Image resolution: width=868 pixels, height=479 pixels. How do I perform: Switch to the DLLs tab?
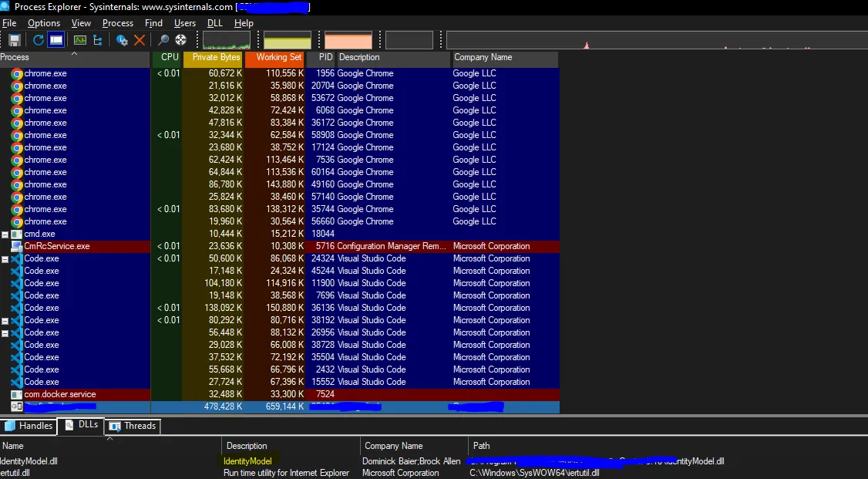pos(82,425)
